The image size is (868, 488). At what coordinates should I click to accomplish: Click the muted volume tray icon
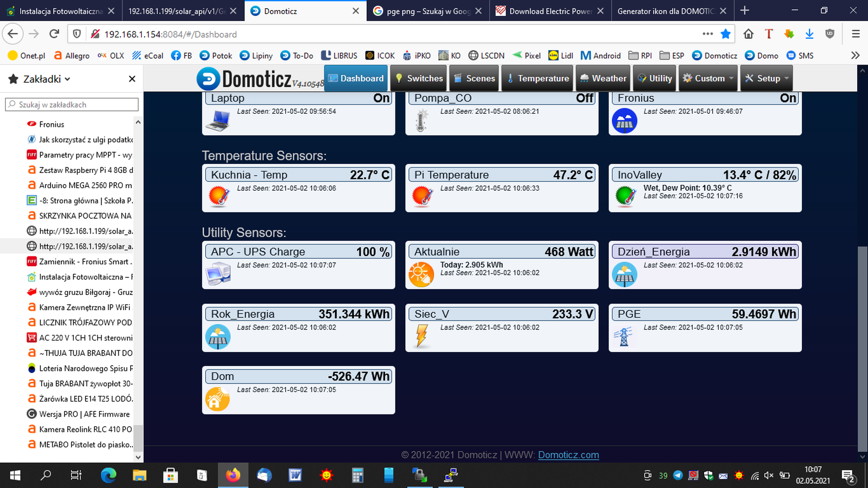[769, 475]
